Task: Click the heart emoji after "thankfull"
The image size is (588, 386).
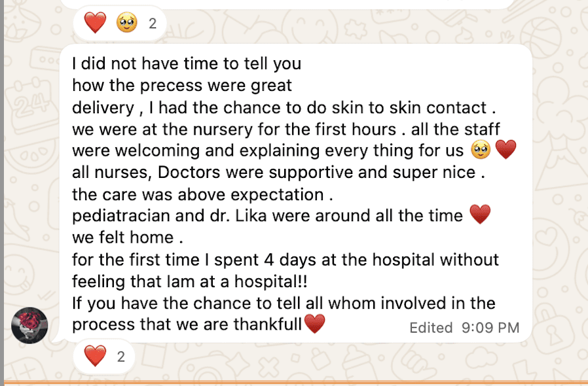Action: pyautogui.click(x=315, y=323)
